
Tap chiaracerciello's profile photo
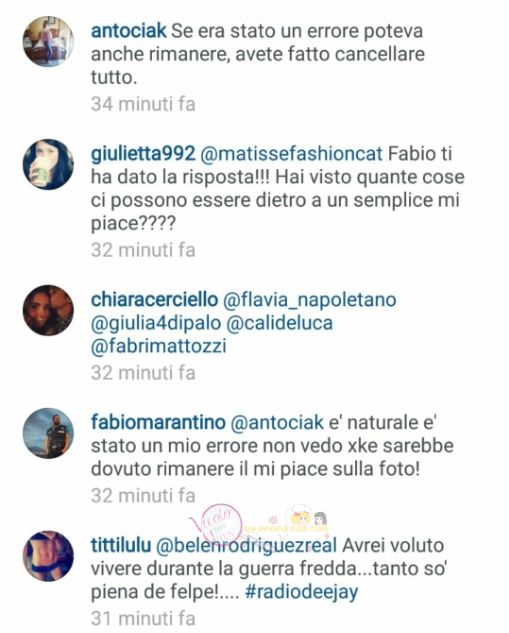(x=48, y=310)
